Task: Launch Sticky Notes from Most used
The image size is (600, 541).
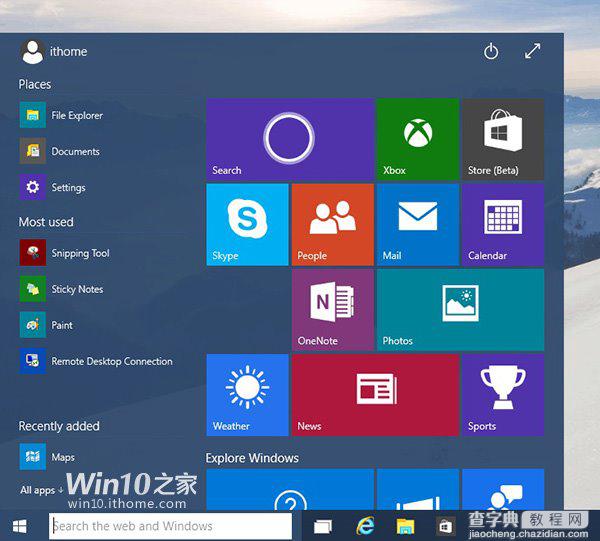Action: click(62, 289)
